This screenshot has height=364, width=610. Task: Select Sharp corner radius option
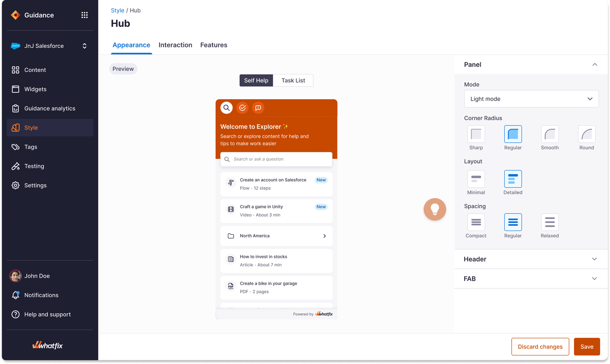(476, 134)
